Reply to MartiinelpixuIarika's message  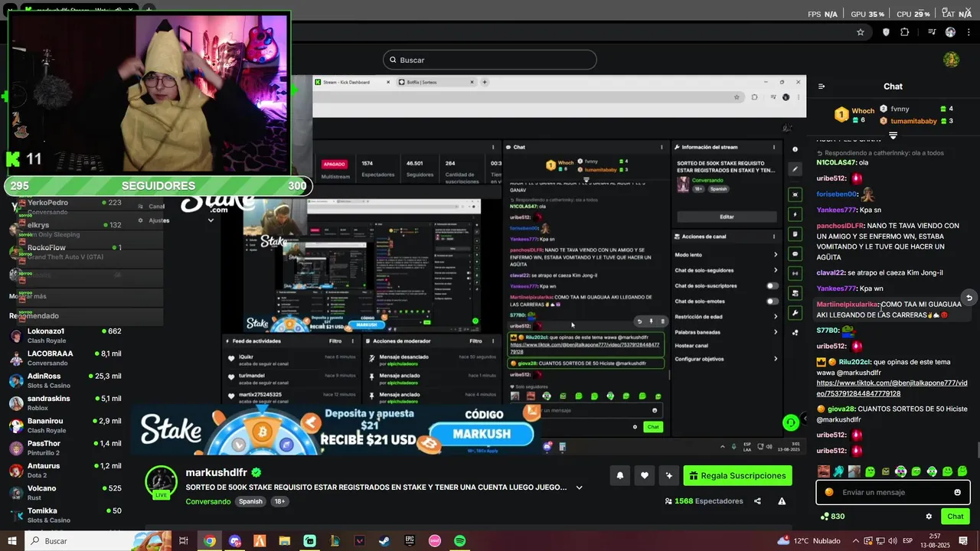(x=969, y=298)
